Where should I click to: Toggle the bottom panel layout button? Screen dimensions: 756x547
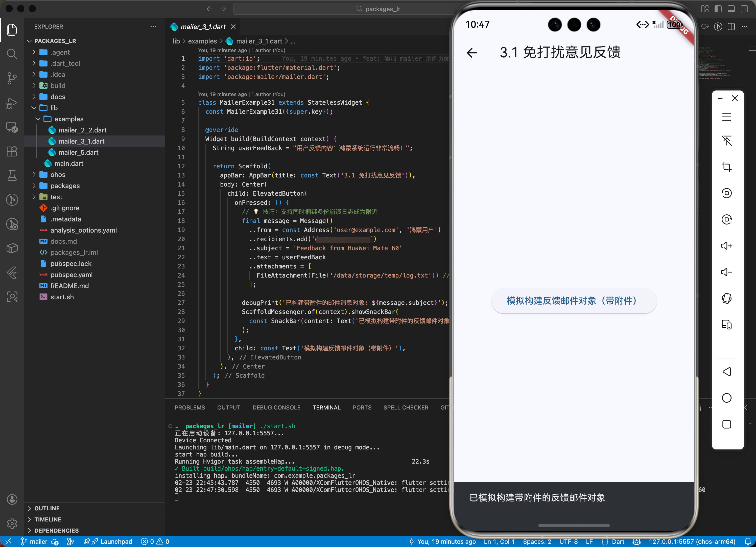(731, 9)
